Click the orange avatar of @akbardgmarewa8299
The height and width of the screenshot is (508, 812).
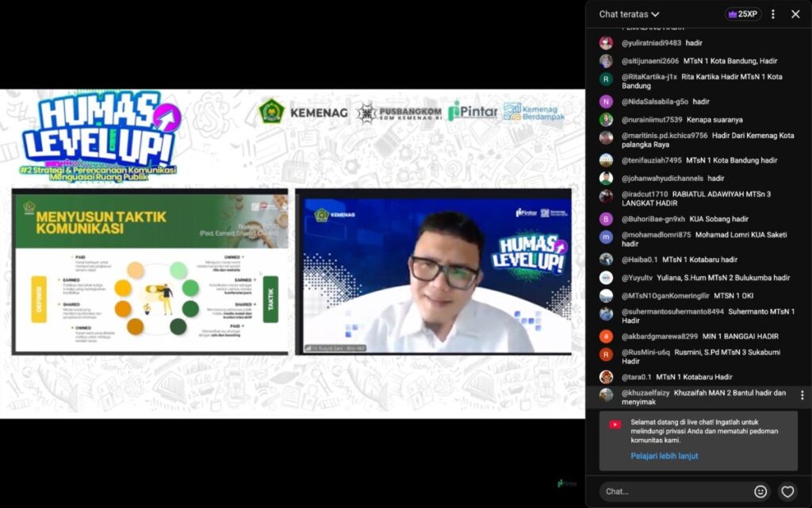(606, 337)
